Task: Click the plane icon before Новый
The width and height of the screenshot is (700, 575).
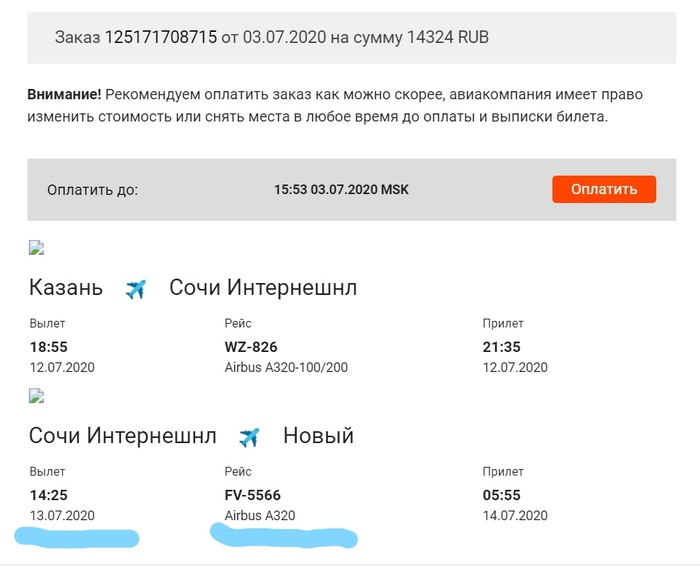Action: tap(249, 437)
